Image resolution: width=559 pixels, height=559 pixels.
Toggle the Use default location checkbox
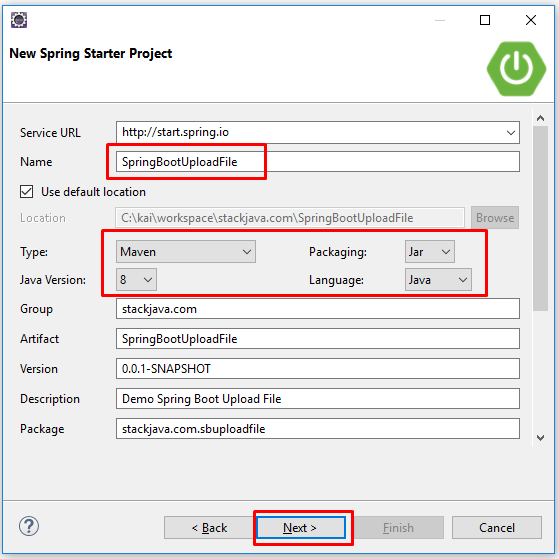(27, 191)
